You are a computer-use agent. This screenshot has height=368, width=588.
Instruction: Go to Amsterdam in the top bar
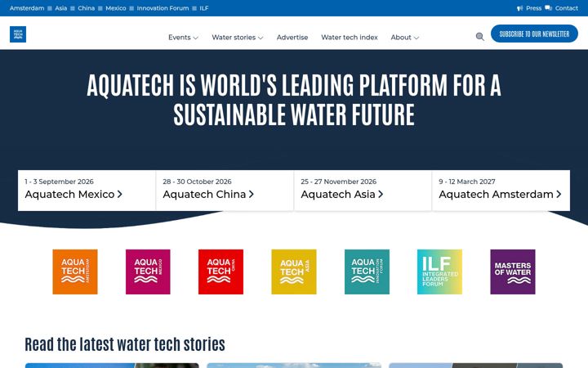click(27, 8)
